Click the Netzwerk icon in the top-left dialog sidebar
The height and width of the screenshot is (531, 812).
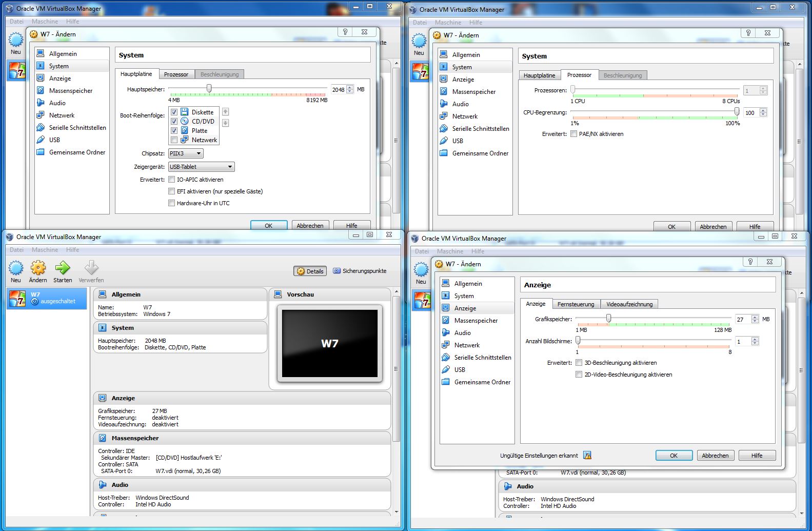pos(41,115)
